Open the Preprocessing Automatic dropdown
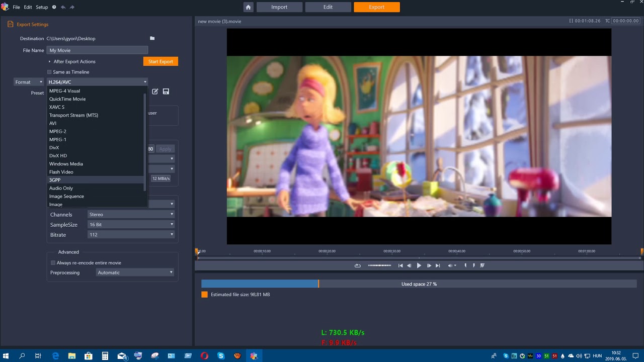Viewport: 644px width, 362px height. (x=135, y=273)
